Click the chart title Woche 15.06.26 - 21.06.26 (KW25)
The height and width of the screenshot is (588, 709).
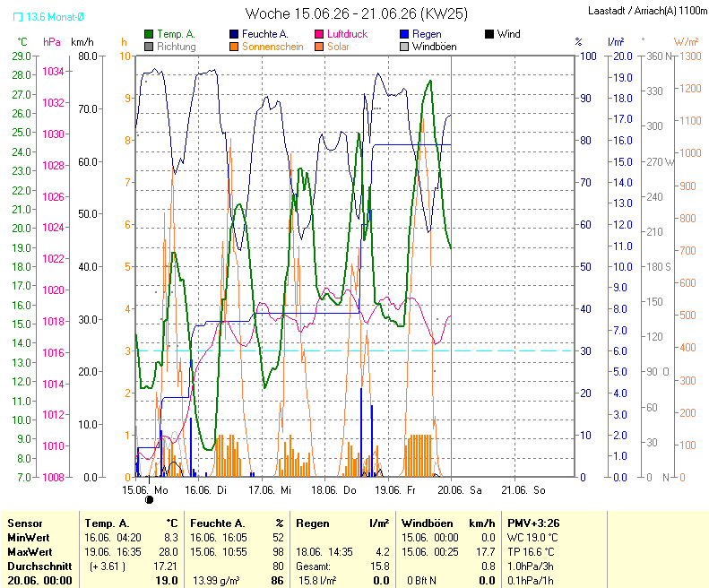[x=357, y=13]
